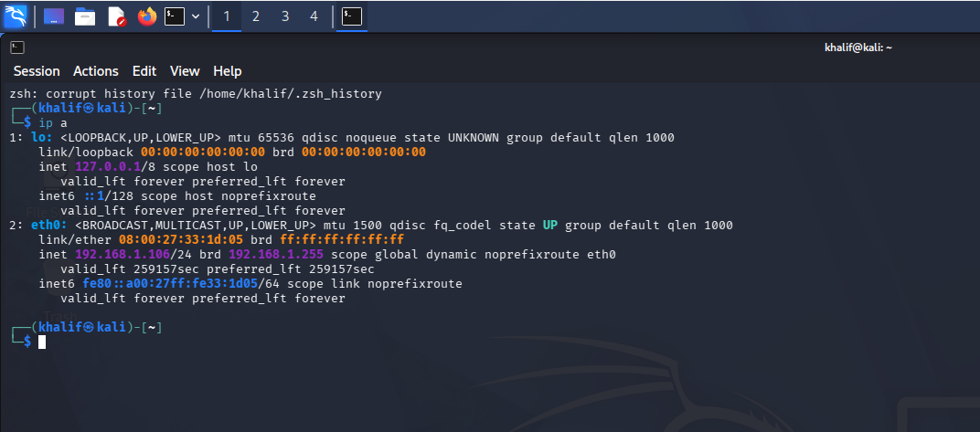Launch Firefox browser from the panel

pyautogui.click(x=147, y=16)
